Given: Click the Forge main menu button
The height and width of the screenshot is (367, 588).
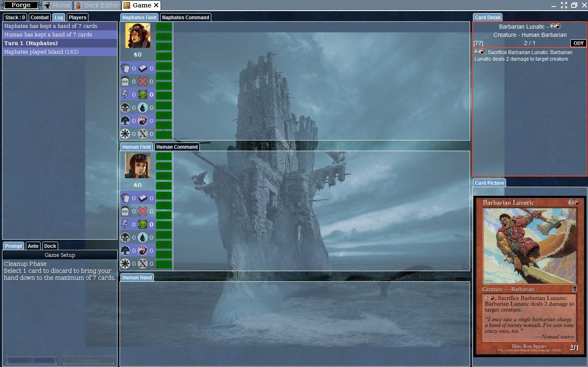Looking at the screenshot, I should click(21, 5).
